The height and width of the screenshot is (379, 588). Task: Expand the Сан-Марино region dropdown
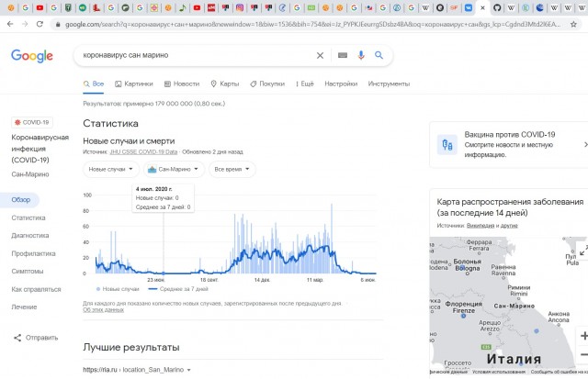click(174, 169)
